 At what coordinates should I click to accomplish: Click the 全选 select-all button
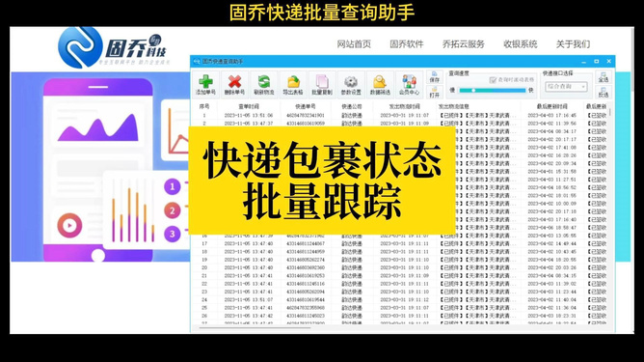[603, 77]
